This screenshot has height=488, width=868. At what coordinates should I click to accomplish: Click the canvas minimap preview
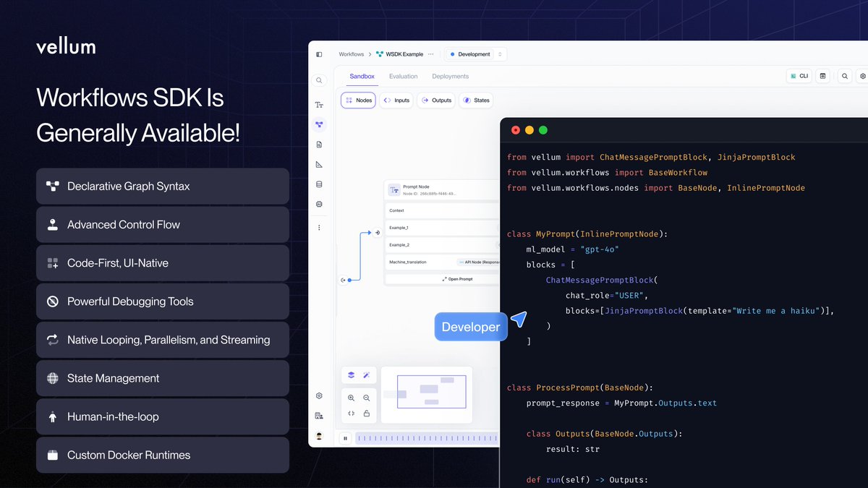(x=427, y=395)
